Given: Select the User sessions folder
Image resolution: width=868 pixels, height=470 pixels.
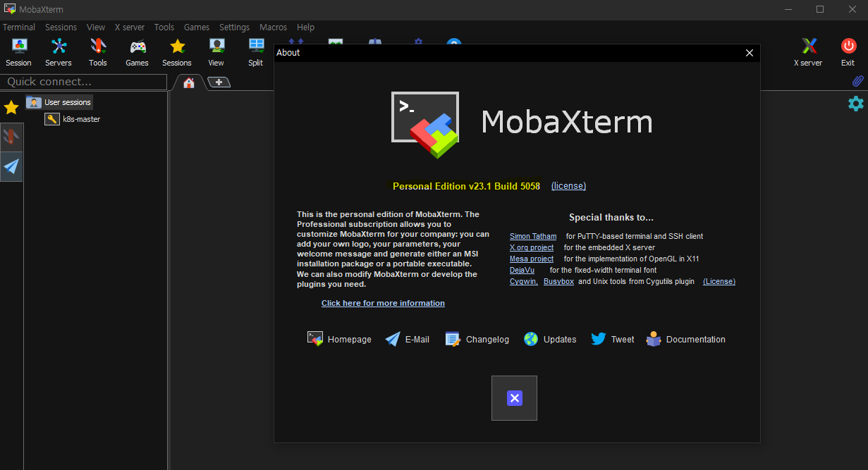Looking at the screenshot, I should pos(59,102).
